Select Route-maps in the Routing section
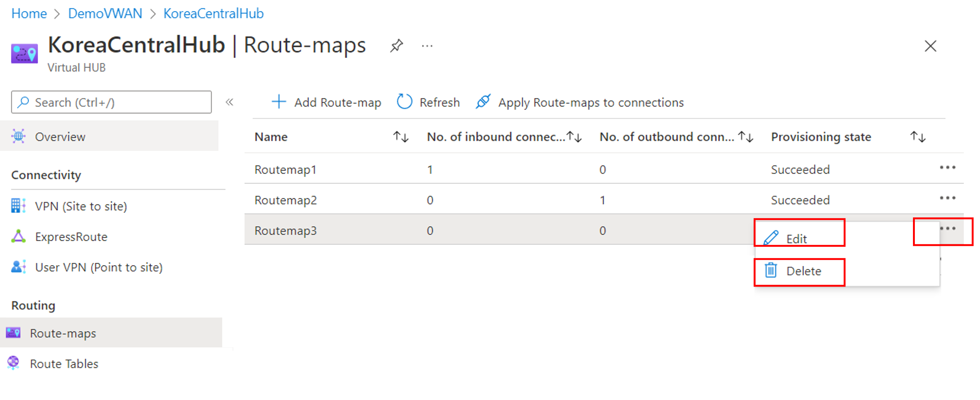 [x=111, y=333]
